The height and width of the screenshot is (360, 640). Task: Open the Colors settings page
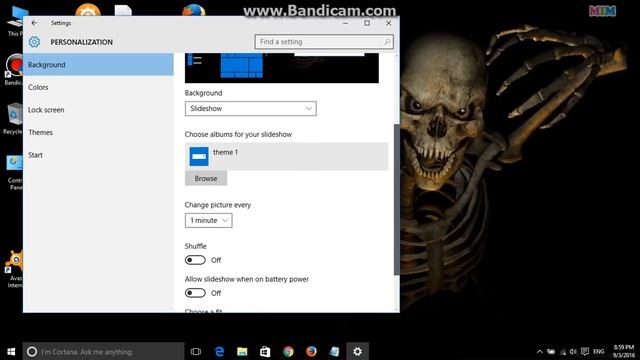(x=98, y=87)
